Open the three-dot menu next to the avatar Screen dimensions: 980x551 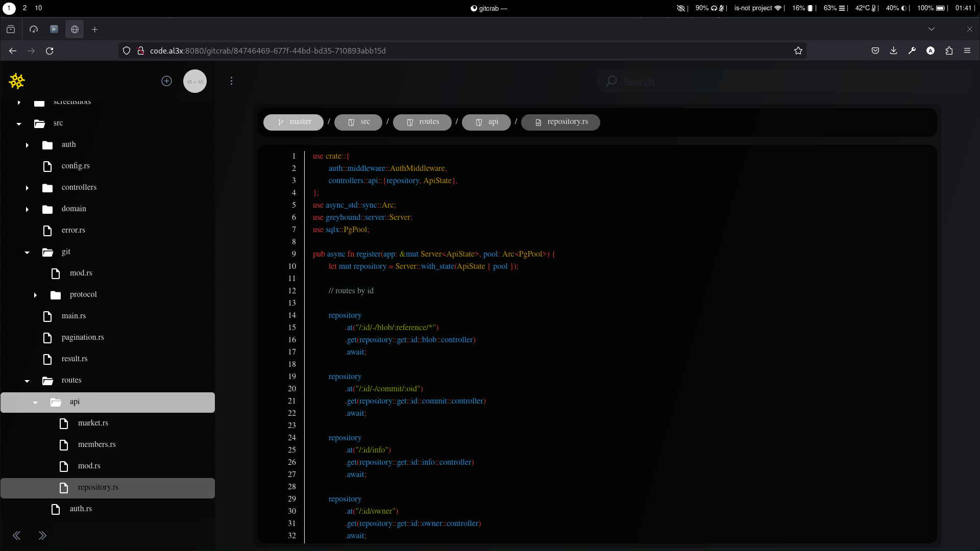[x=232, y=81]
